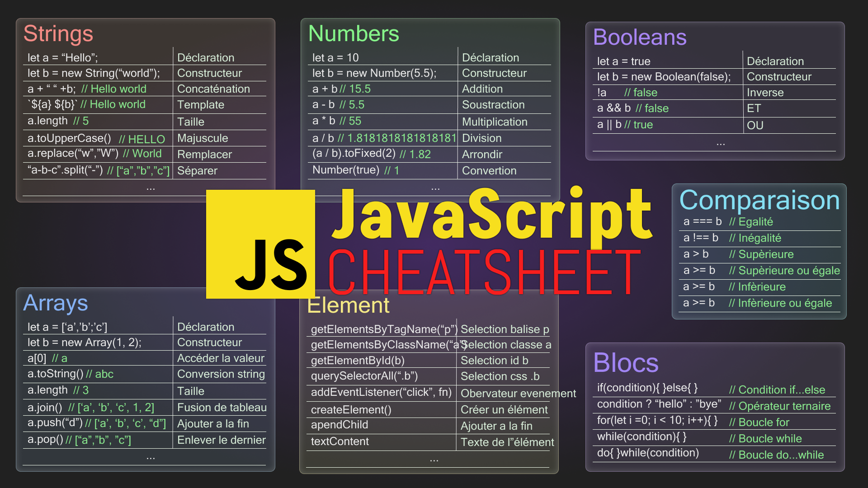
Task: Click the Majuscule label
Action: click(203, 138)
